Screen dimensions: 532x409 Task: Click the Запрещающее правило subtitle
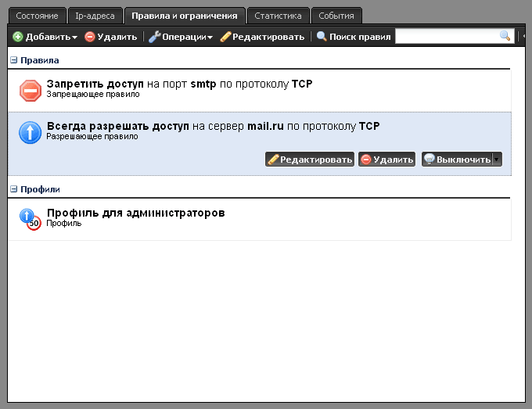93,95
